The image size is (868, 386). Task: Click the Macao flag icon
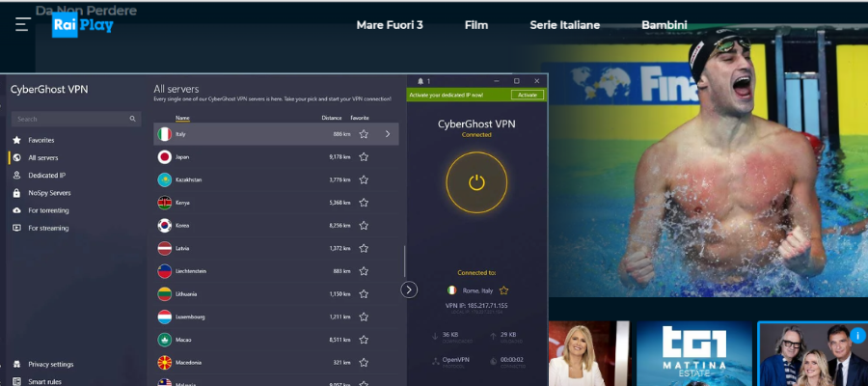click(164, 340)
